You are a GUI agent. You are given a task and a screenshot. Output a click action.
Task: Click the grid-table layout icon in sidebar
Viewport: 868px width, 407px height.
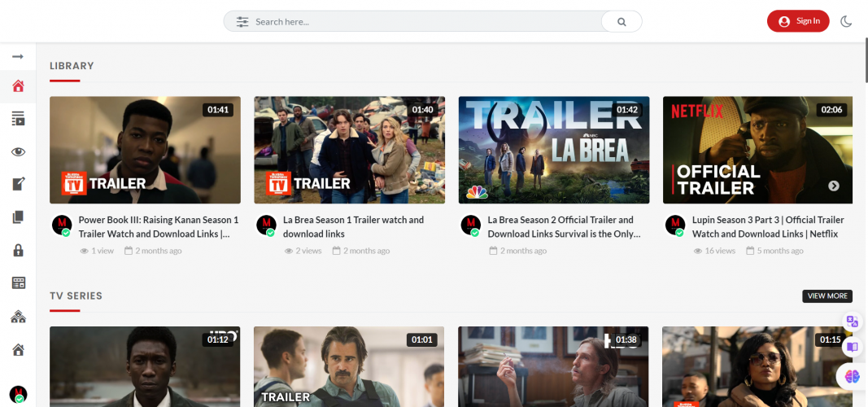[18, 283]
